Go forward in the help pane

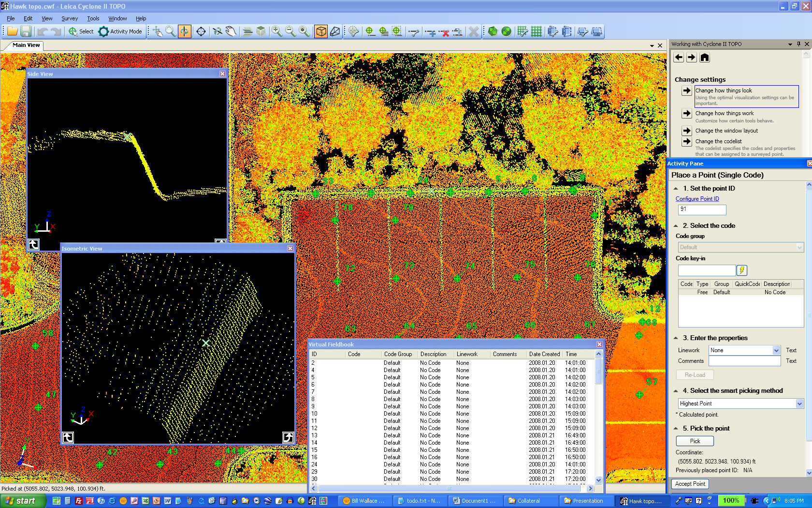coord(692,58)
